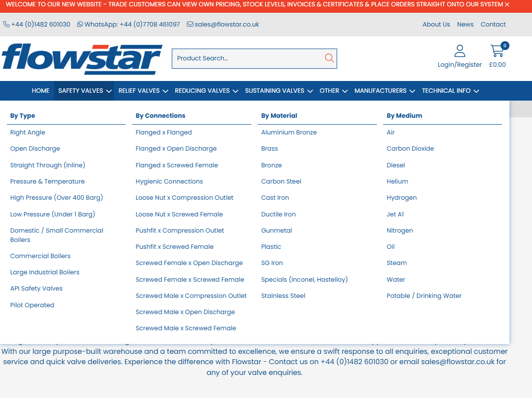Select Large Industrial Boilers
Viewport: 532px width, 398px height.
[45, 272]
